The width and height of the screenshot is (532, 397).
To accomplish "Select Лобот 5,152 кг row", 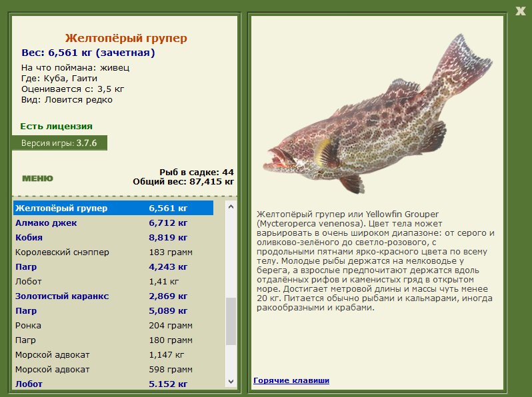I will pyautogui.click(x=113, y=384).
